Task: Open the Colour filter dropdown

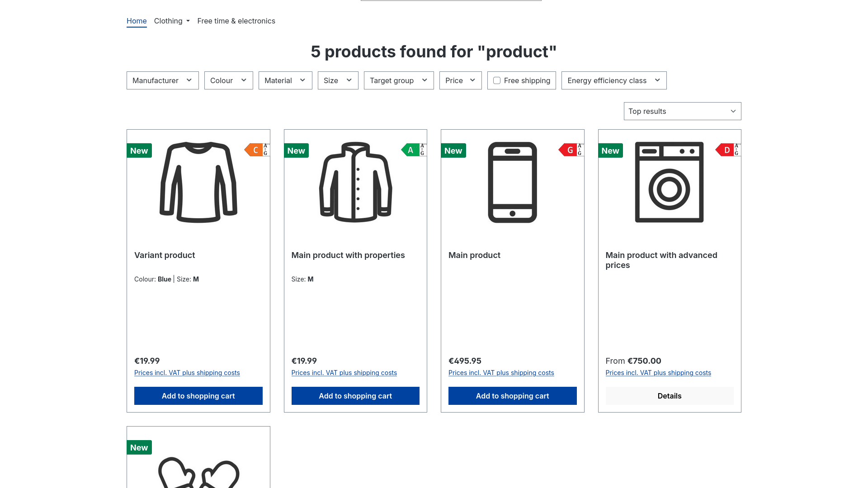Action: click(228, 80)
